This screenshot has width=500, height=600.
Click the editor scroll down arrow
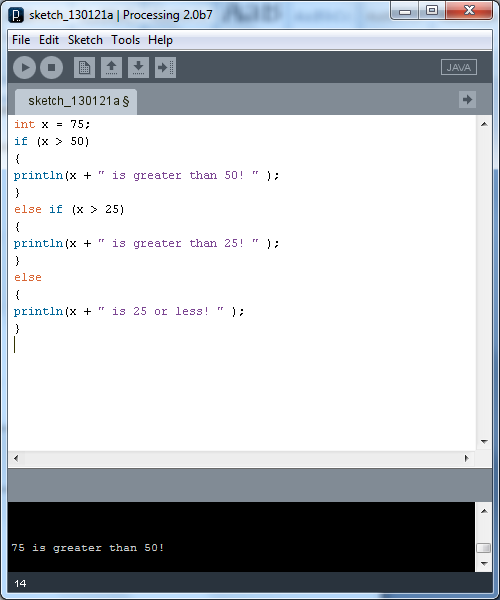point(484,442)
